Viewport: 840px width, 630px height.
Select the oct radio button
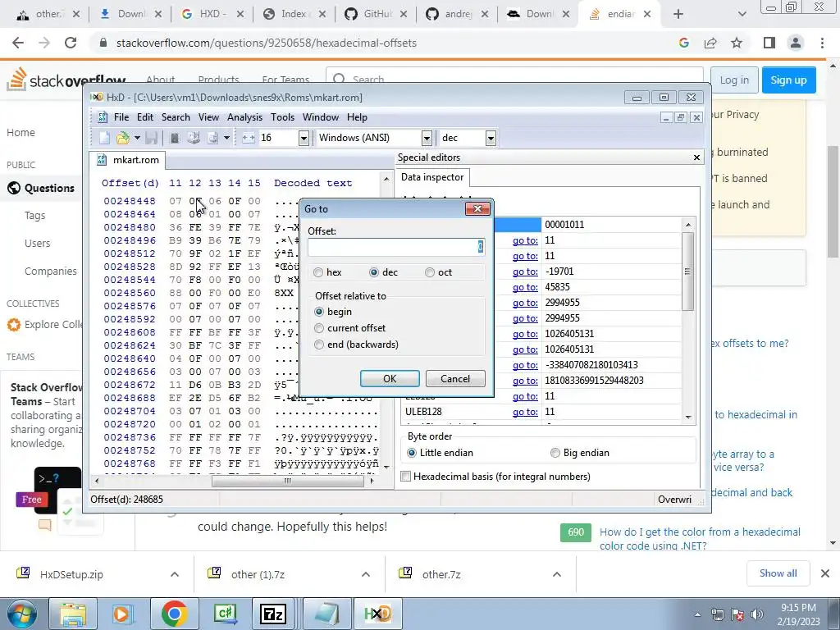(x=430, y=272)
